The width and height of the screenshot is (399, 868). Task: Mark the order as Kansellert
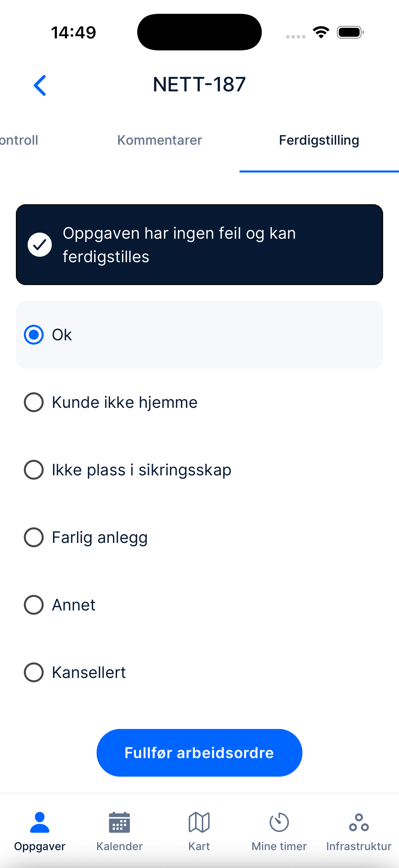pos(34,672)
